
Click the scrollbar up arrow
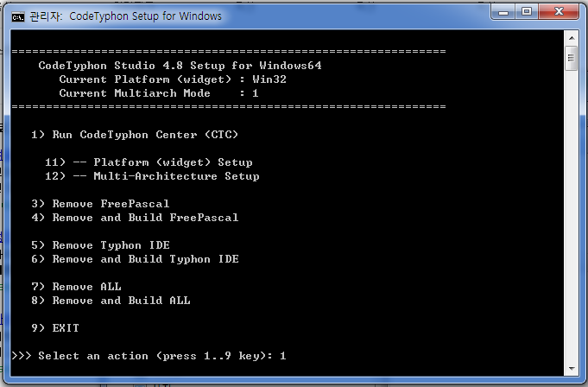coord(572,37)
